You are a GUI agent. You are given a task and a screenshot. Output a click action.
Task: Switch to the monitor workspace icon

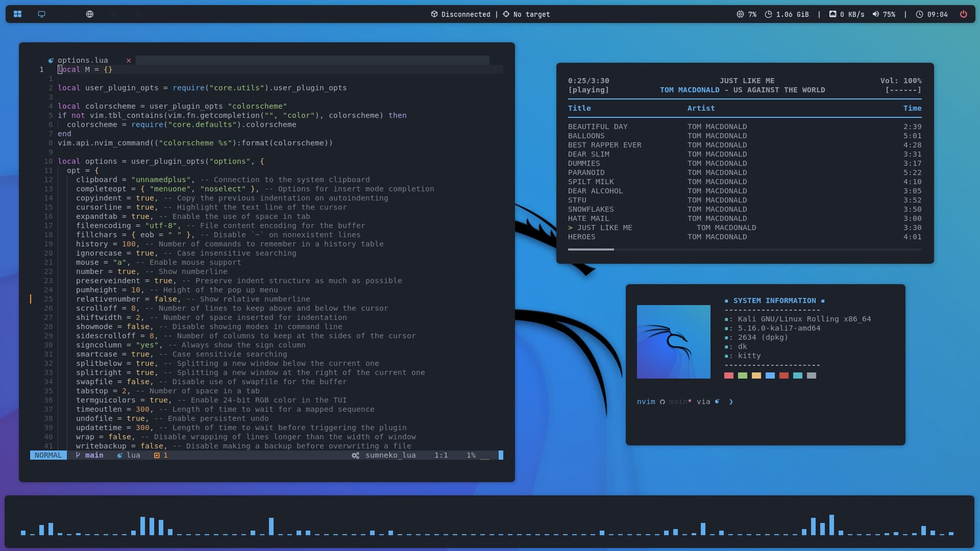(x=42, y=14)
